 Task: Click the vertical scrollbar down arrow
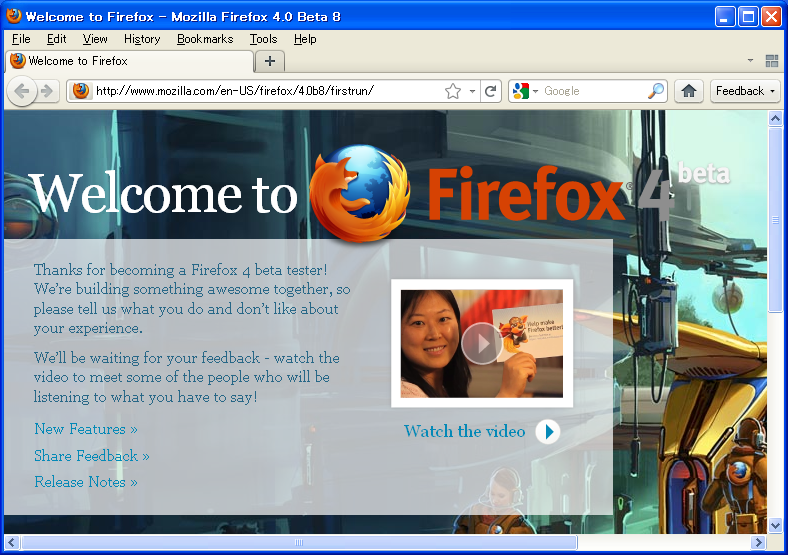pos(775,526)
